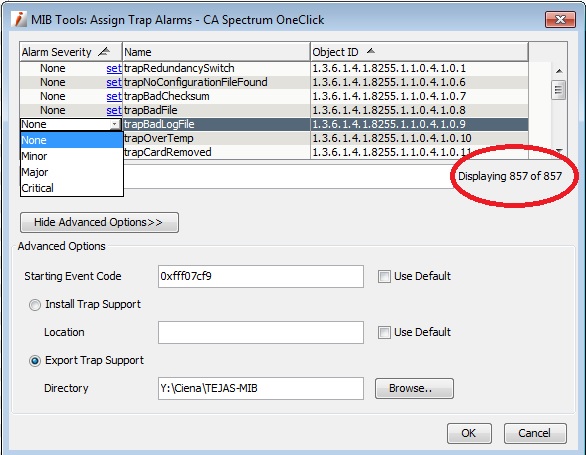Select trapRedundancySwitch name cell
586x455 pixels.
click(216, 68)
